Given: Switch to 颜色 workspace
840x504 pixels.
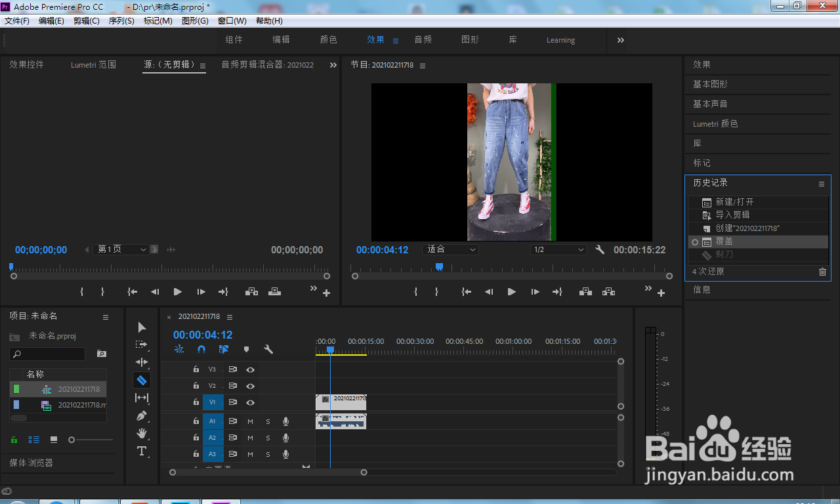Looking at the screenshot, I should [328, 40].
